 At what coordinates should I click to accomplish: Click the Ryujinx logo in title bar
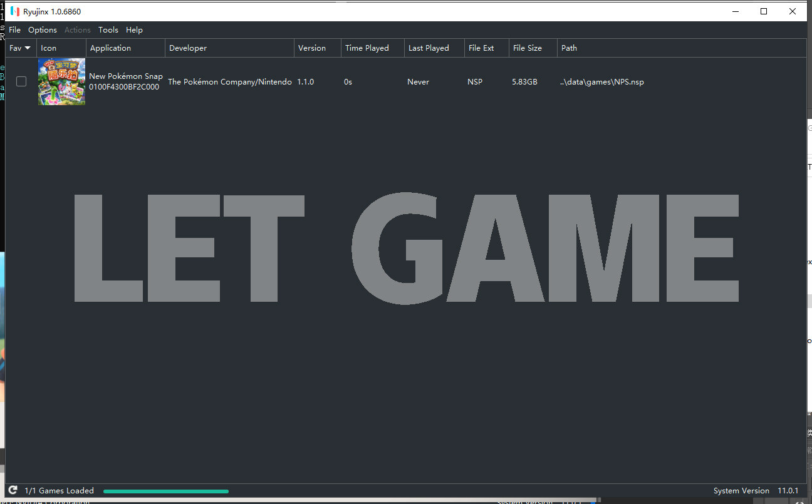(x=14, y=11)
